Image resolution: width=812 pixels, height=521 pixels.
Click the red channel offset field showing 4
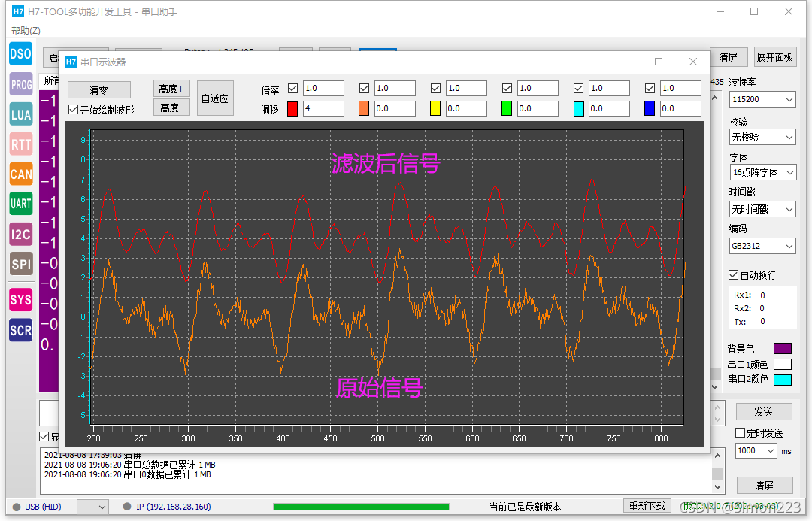point(323,108)
